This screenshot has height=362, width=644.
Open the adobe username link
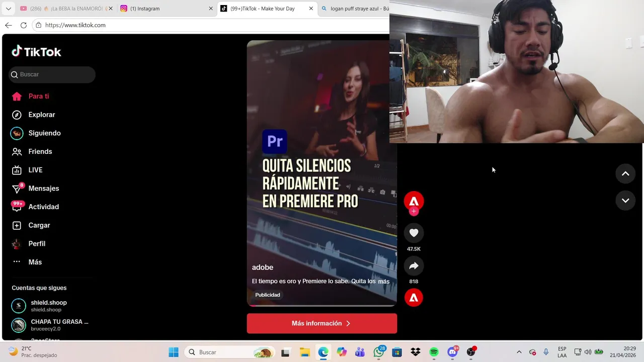coord(263,267)
